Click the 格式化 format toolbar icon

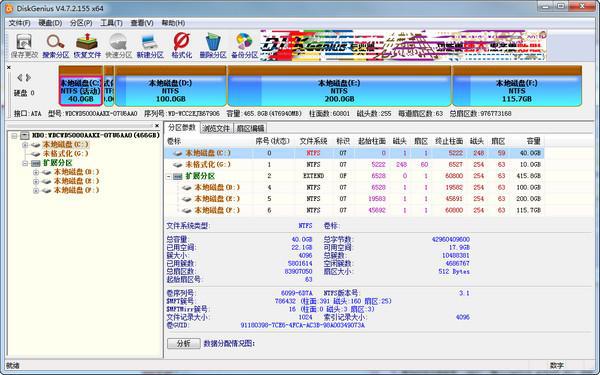tap(182, 46)
